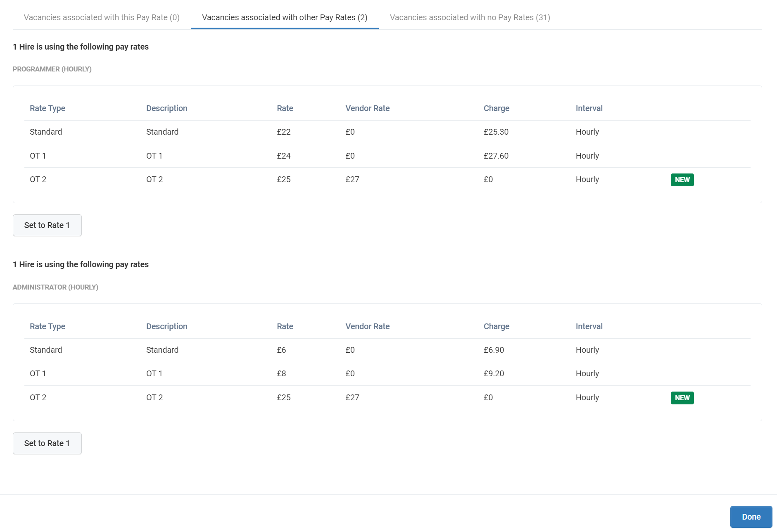Screen dimensions: 777x532
Task: Click NEW badge in Programmer OT 2 row
Action: click(682, 180)
